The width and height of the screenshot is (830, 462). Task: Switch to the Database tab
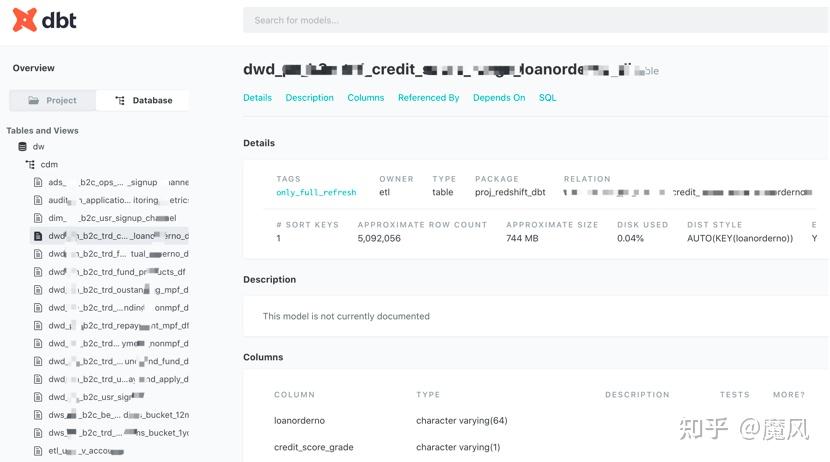click(143, 100)
